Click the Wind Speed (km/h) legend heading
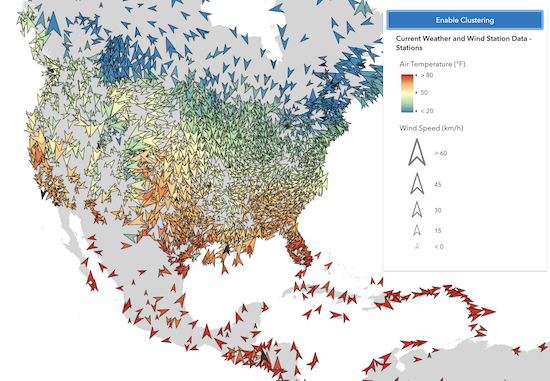Image resolution: width=550 pixels, height=381 pixels. pyautogui.click(x=431, y=128)
